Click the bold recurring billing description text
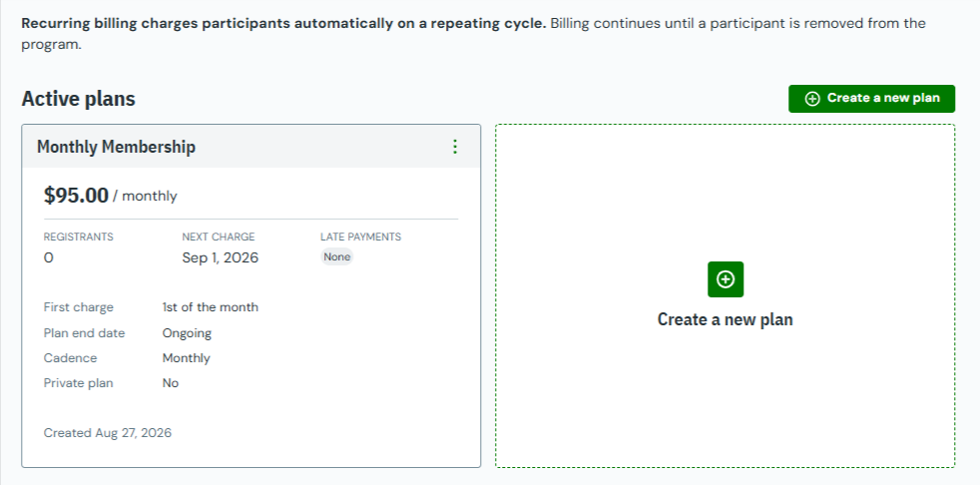Image resolution: width=980 pixels, height=485 pixels. click(x=283, y=24)
